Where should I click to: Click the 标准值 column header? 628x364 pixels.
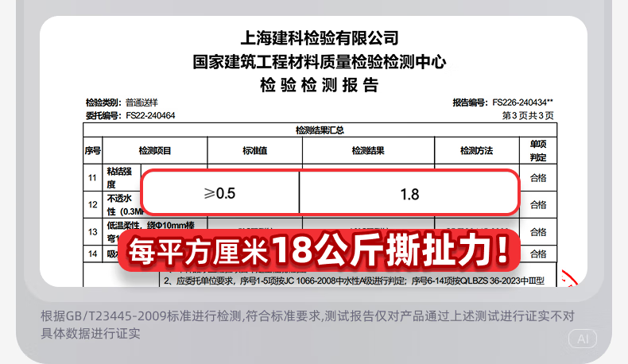[254, 150]
